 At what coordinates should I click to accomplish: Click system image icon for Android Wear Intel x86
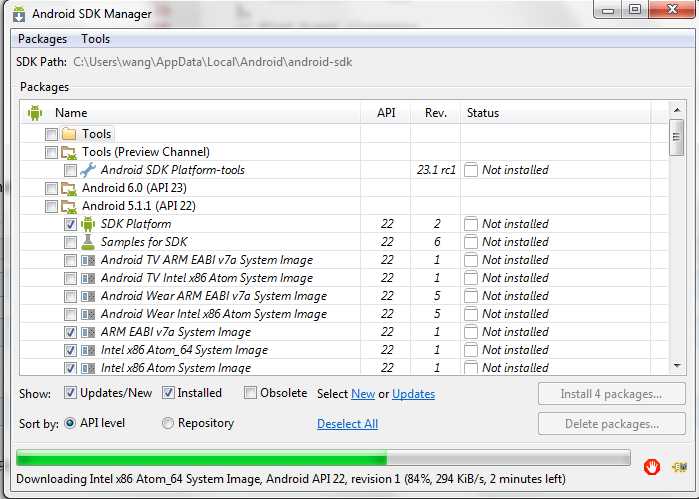88,314
